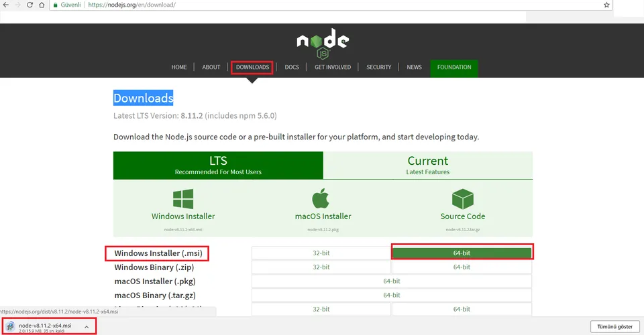644x335 pixels.
Task: Click the Node.js logo in the header
Action: [x=323, y=44]
